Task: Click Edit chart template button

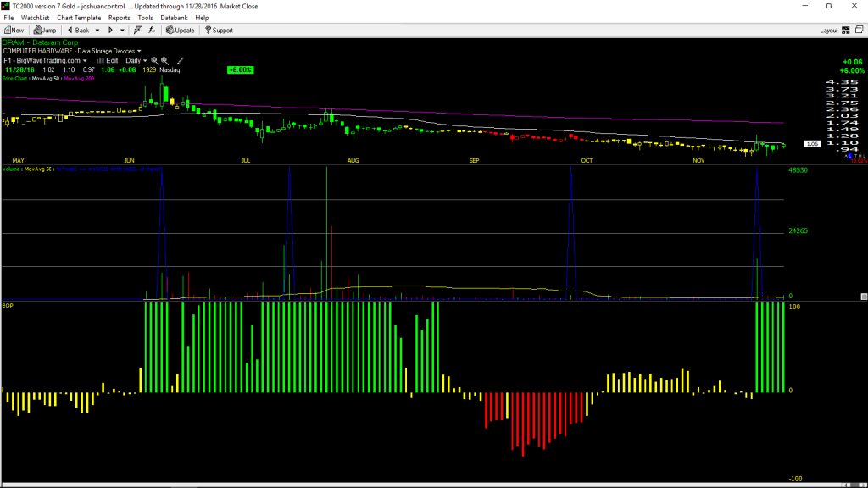Action: click(x=108, y=61)
